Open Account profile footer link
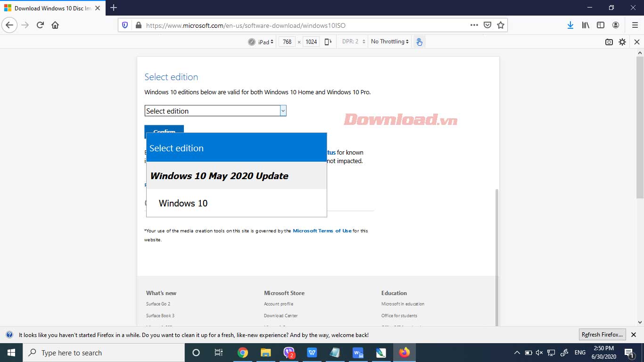This screenshot has width=644, height=362. click(279, 304)
